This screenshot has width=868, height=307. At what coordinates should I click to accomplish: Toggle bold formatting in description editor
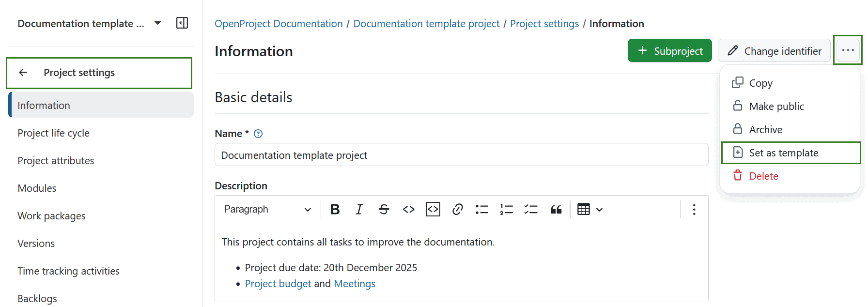(x=335, y=209)
